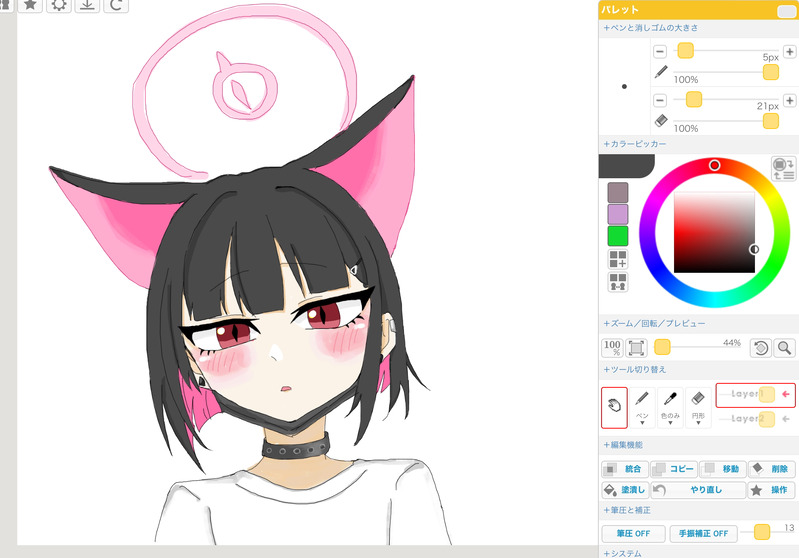Viewport: 799px width, 558px height.
Task: Pick the green palette swatch
Action: pyautogui.click(x=618, y=236)
